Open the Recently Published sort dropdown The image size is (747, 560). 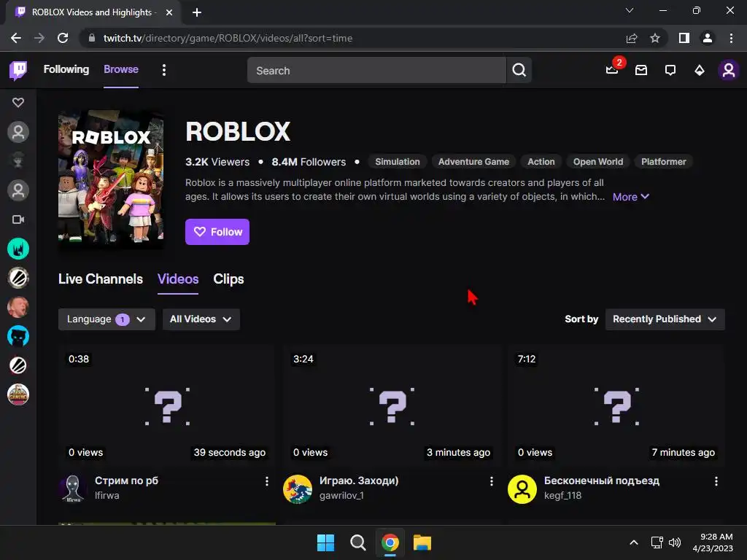tap(665, 319)
